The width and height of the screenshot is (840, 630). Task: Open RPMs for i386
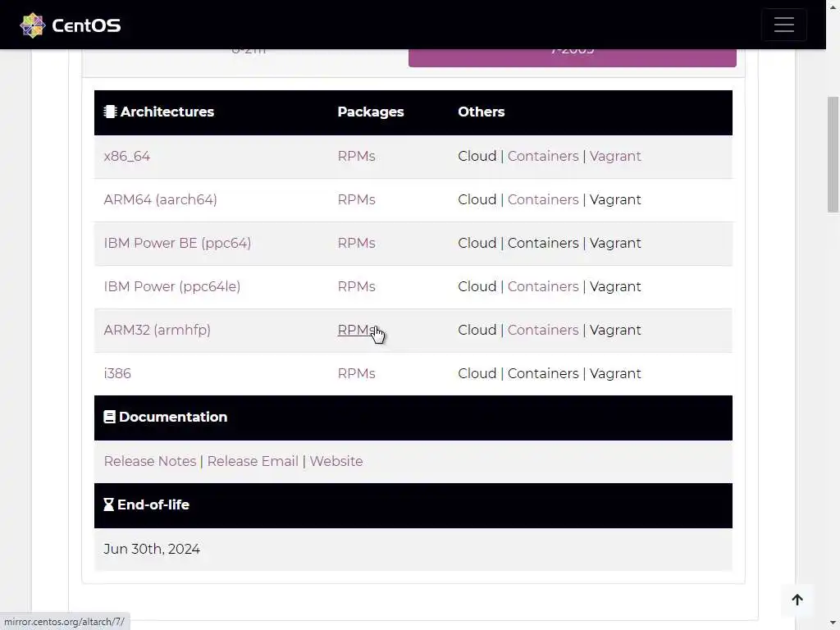(356, 373)
